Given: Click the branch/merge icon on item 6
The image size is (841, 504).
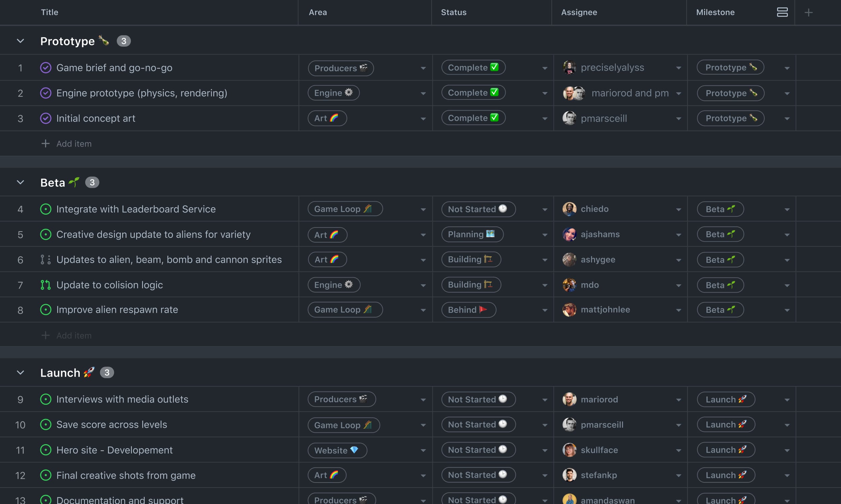Looking at the screenshot, I should pyautogui.click(x=46, y=259).
